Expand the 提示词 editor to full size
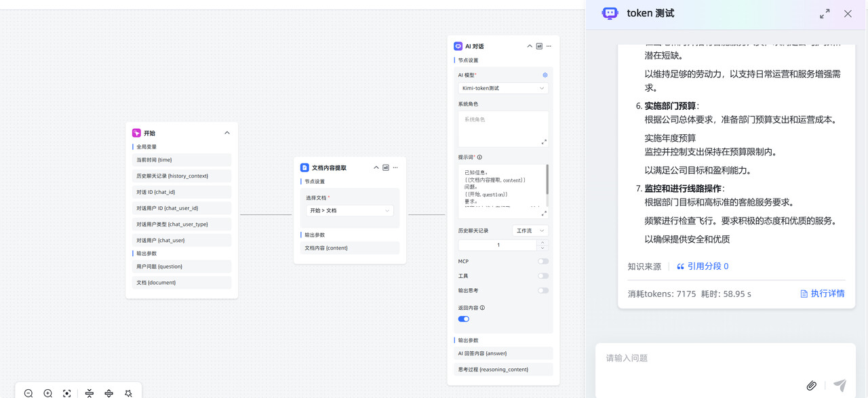 544,213
